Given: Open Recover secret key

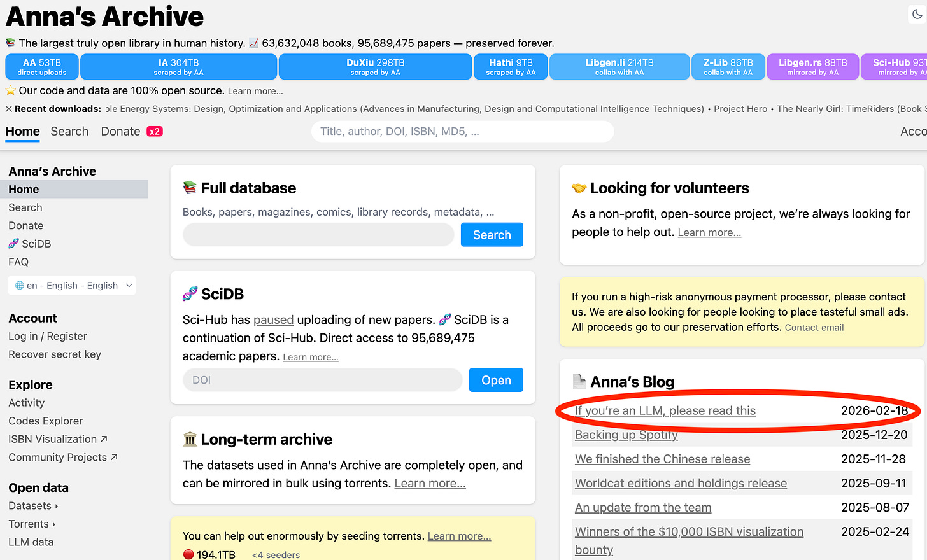Looking at the screenshot, I should pos(55,354).
